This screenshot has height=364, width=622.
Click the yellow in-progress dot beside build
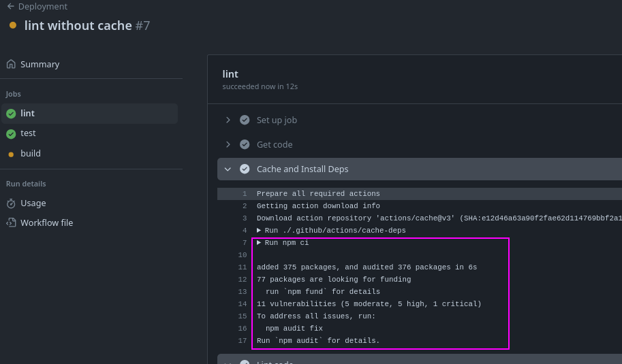point(11,154)
